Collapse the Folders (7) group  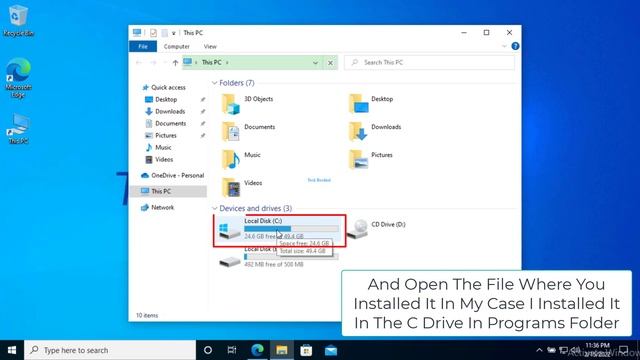(215, 83)
